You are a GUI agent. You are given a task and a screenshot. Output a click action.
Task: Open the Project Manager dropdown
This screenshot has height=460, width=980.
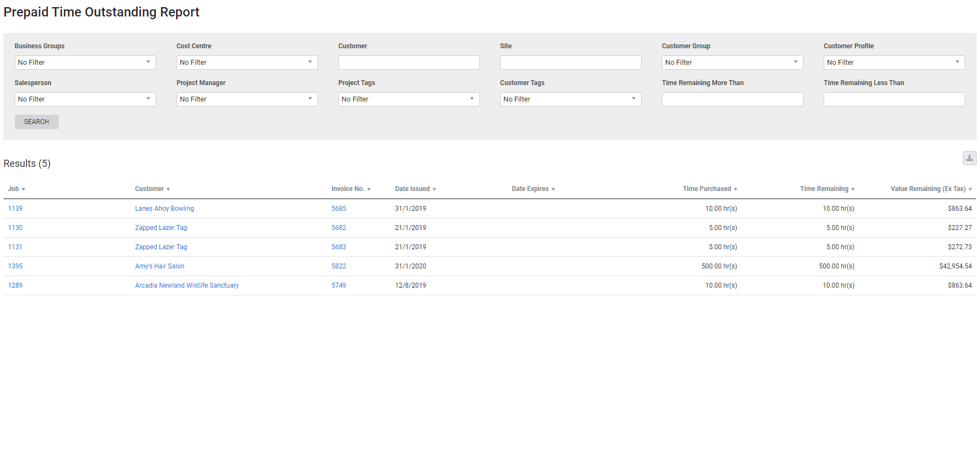pos(247,99)
